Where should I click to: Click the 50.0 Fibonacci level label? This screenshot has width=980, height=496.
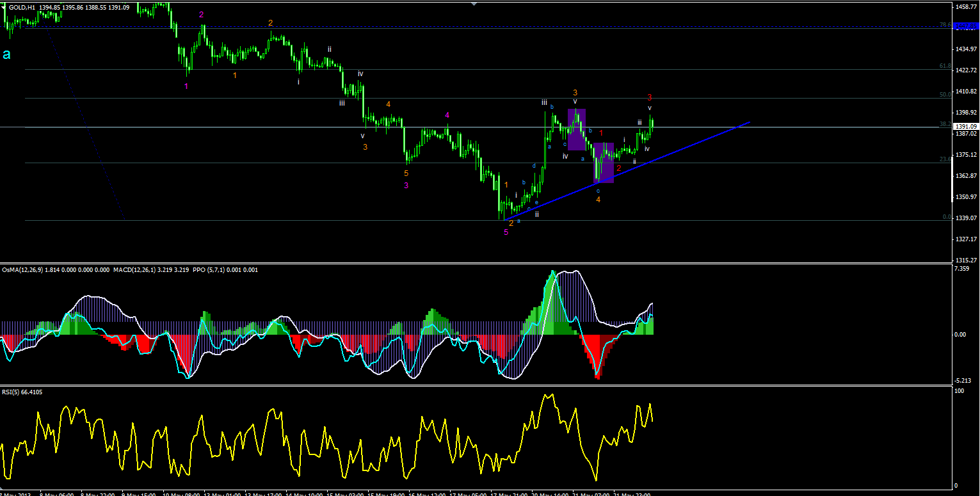(944, 95)
